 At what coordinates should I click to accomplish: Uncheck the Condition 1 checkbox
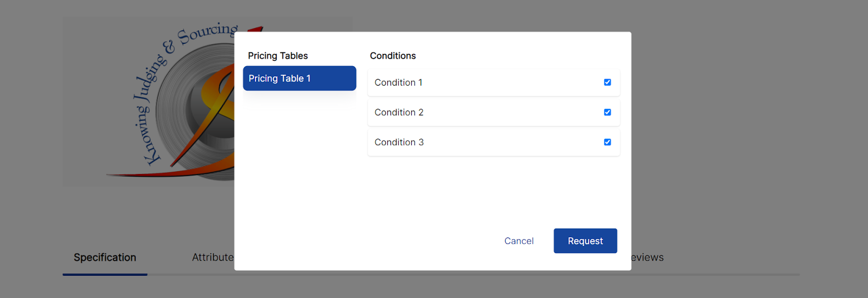pyautogui.click(x=608, y=82)
